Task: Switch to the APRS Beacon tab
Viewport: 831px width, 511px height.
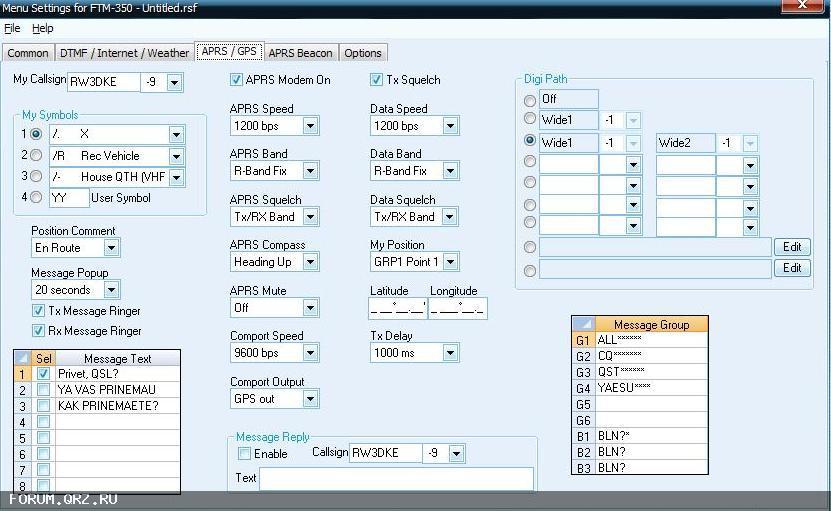Action: coord(300,53)
